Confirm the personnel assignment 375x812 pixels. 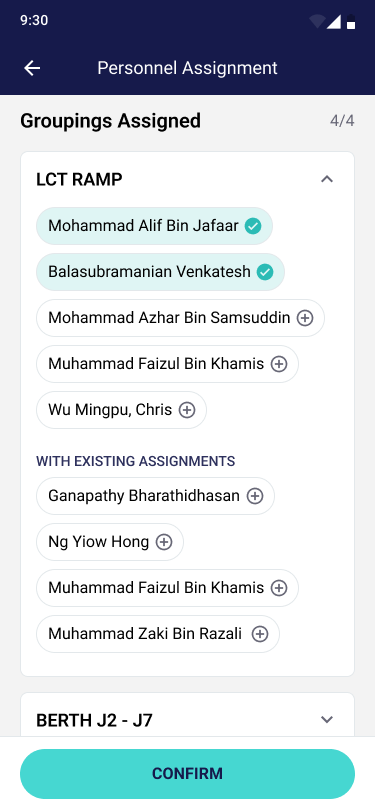[x=188, y=774]
